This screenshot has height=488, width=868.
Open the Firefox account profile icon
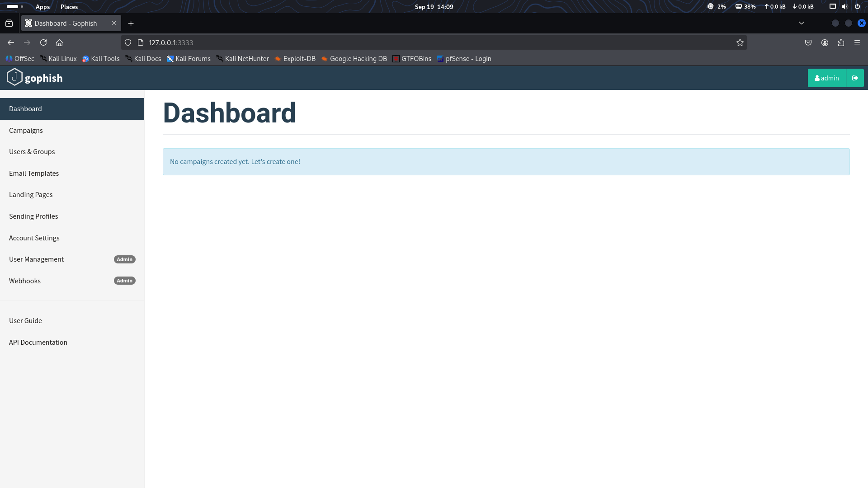pos(825,42)
